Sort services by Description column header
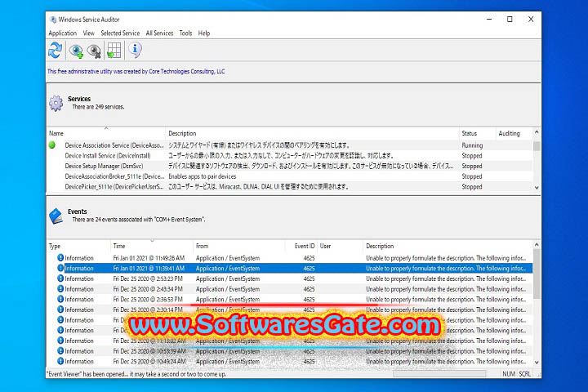 (x=312, y=134)
